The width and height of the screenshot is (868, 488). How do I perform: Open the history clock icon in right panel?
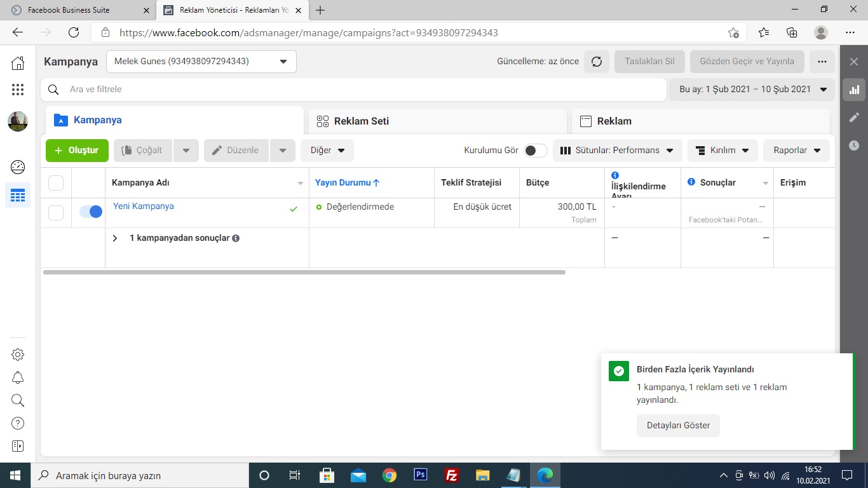(854, 146)
